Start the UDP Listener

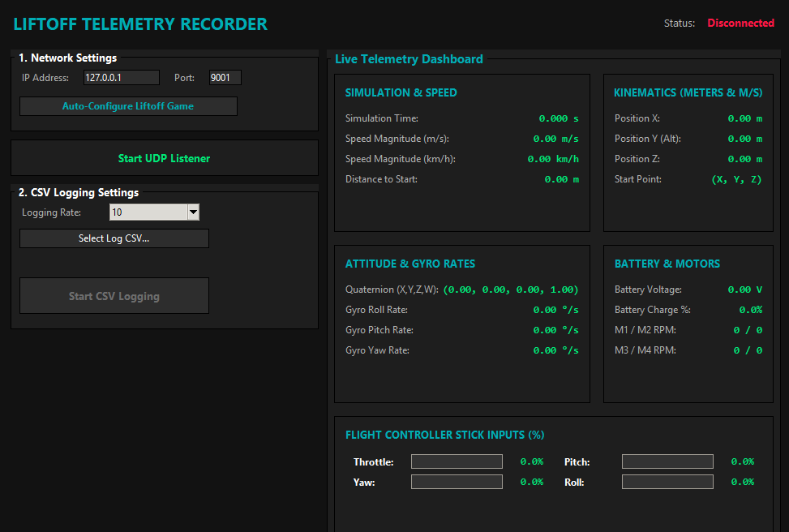pos(164,158)
